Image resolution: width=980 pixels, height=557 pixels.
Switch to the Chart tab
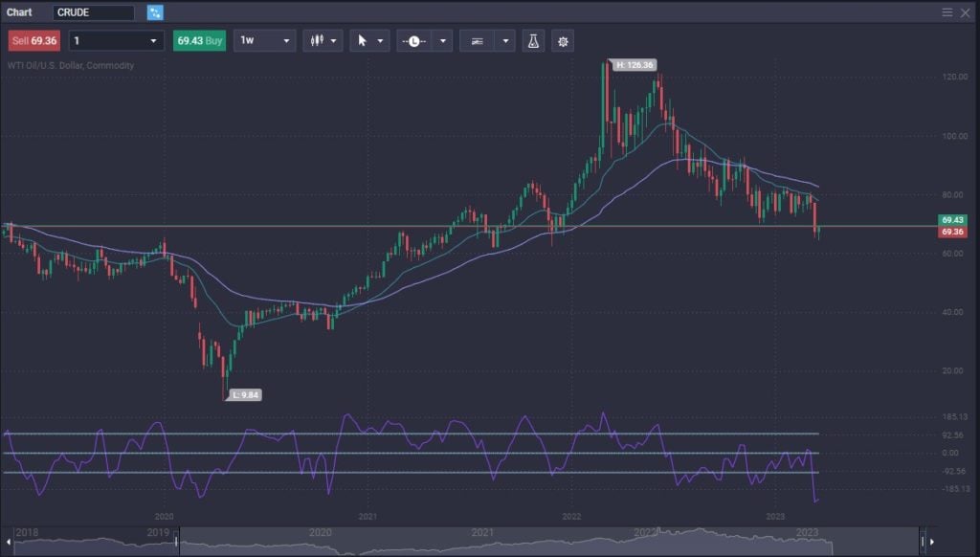(17, 12)
